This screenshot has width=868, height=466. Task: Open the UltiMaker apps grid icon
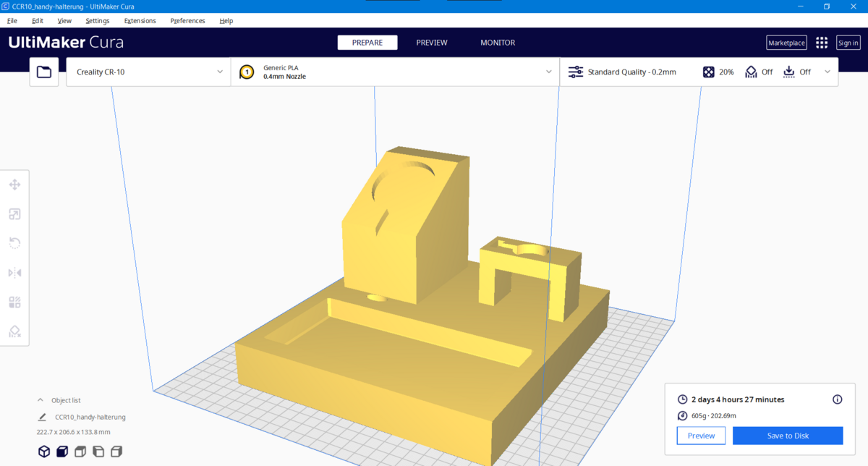coord(822,43)
